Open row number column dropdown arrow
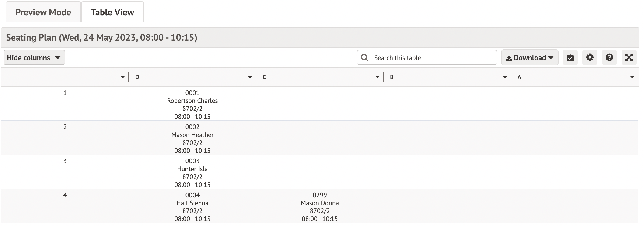This screenshot has height=226, width=644. (122, 77)
